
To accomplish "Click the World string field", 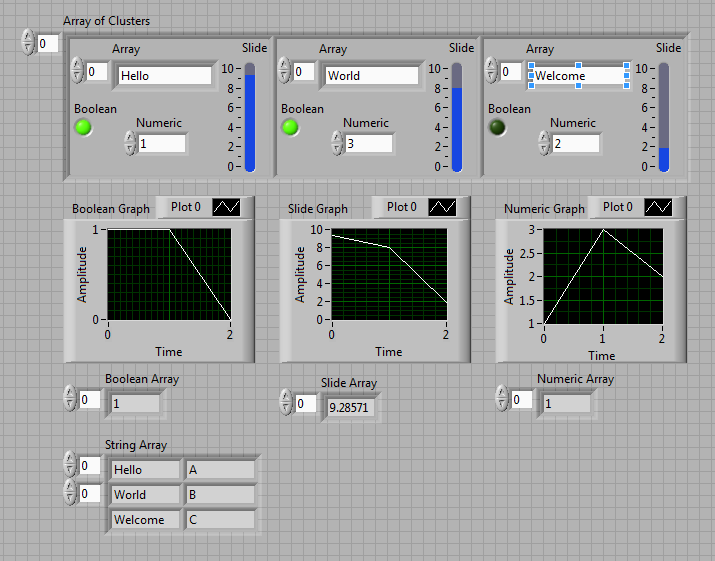I will pos(372,76).
